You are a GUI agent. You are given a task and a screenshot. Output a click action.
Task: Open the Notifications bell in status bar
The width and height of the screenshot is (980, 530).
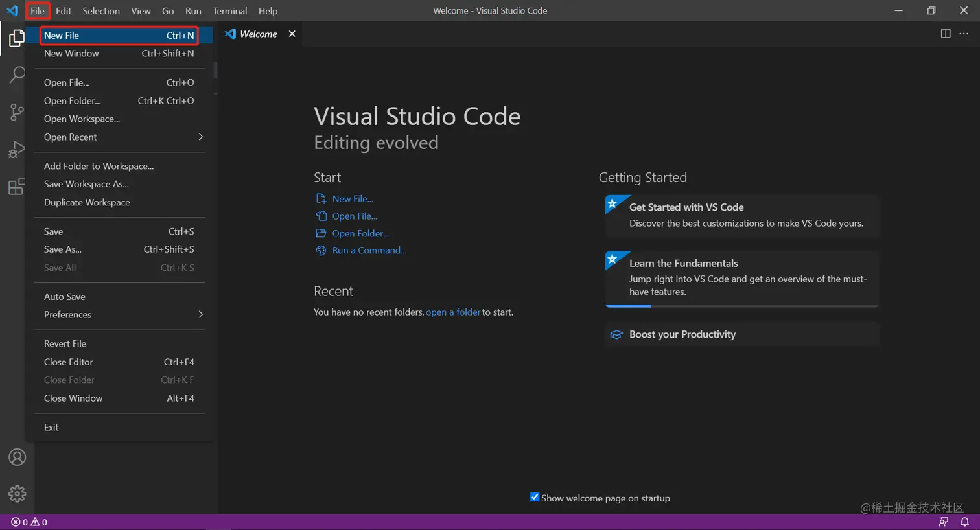(x=965, y=522)
